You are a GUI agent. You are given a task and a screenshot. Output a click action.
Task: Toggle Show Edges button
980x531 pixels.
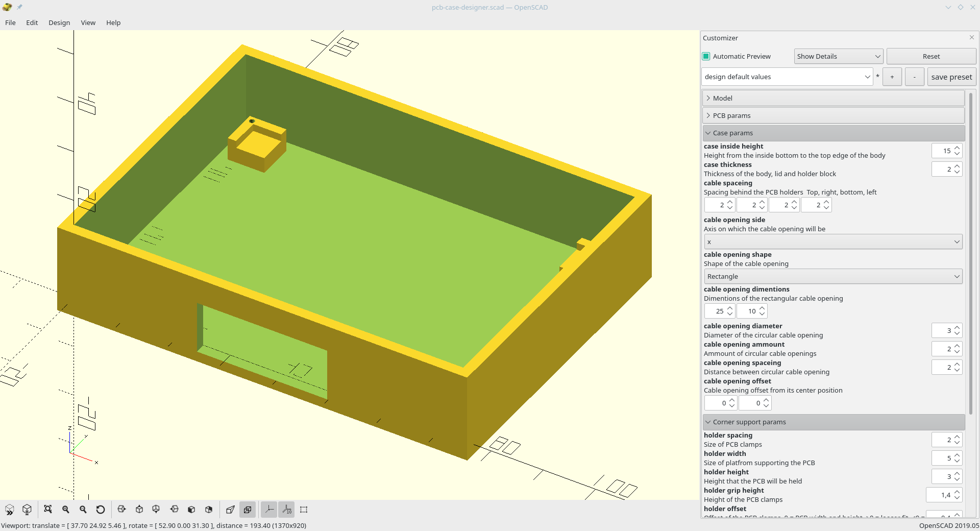(x=304, y=510)
